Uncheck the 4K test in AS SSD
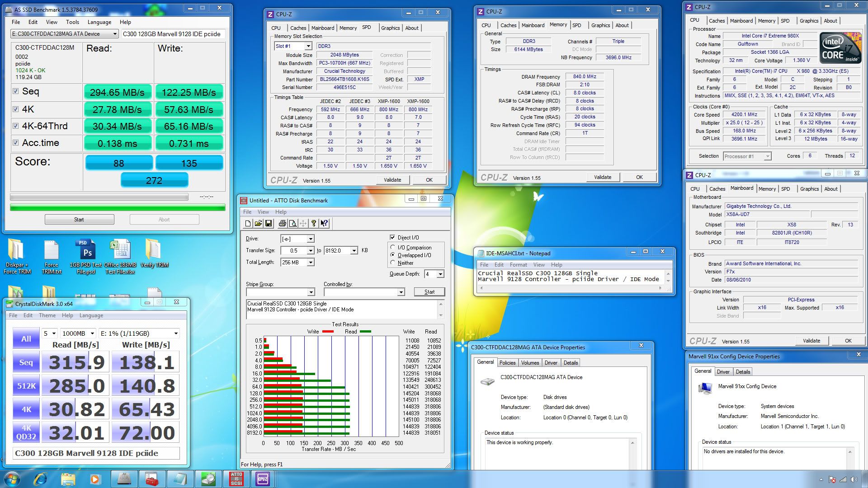 tap(16, 109)
